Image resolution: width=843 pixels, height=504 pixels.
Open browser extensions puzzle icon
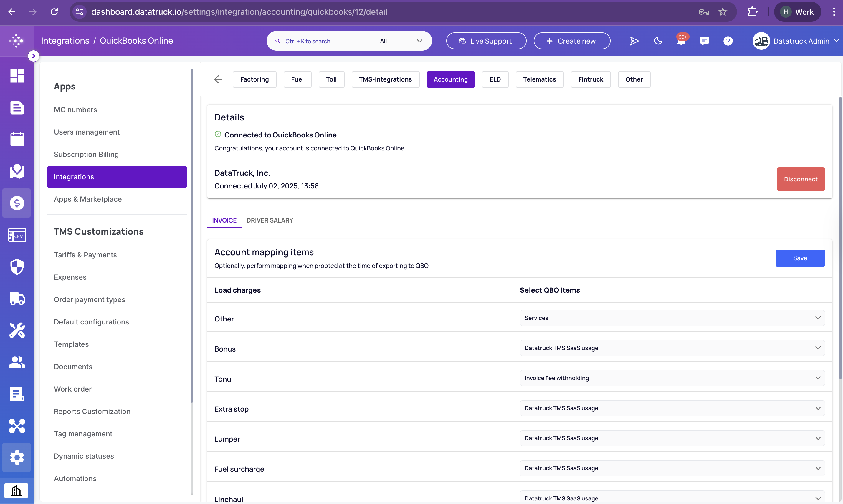coord(752,12)
